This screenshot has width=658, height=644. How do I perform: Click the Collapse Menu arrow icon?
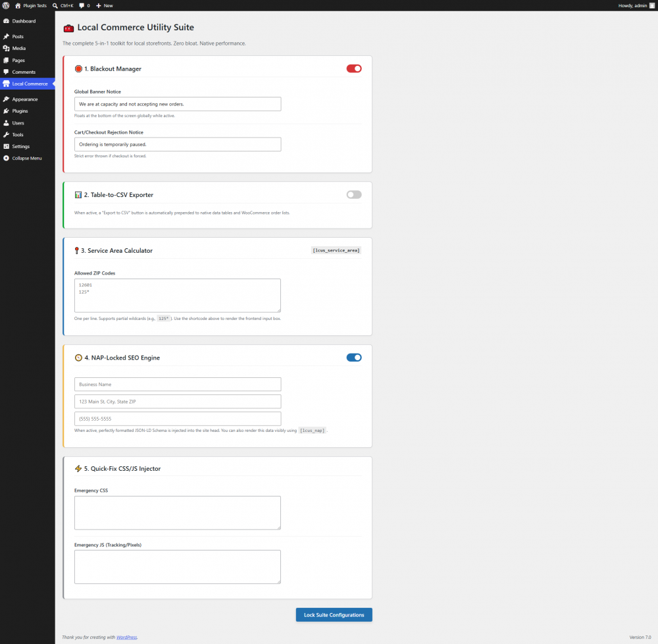point(7,158)
